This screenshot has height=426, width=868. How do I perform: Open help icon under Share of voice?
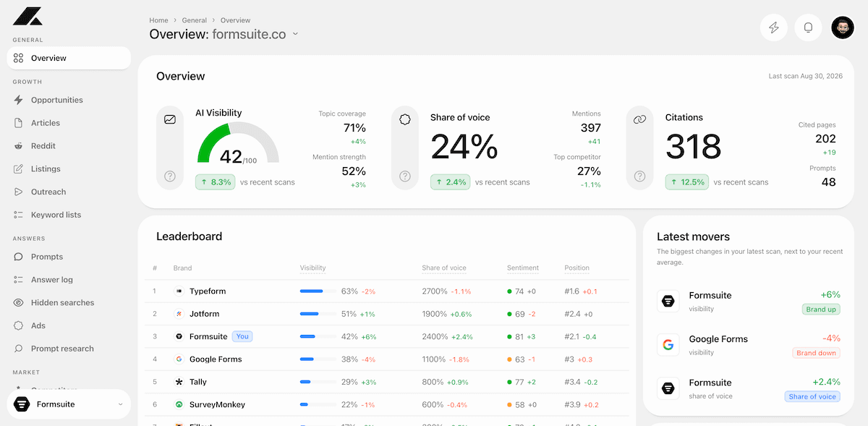(405, 176)
